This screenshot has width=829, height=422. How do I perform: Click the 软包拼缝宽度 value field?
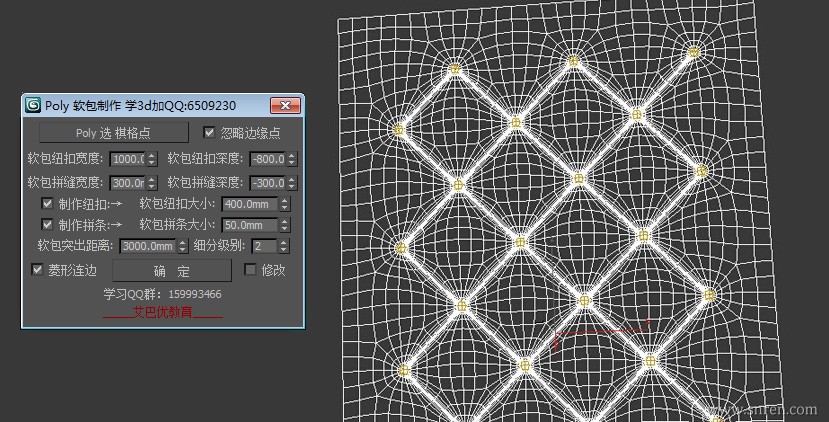(x=127, y=183)
